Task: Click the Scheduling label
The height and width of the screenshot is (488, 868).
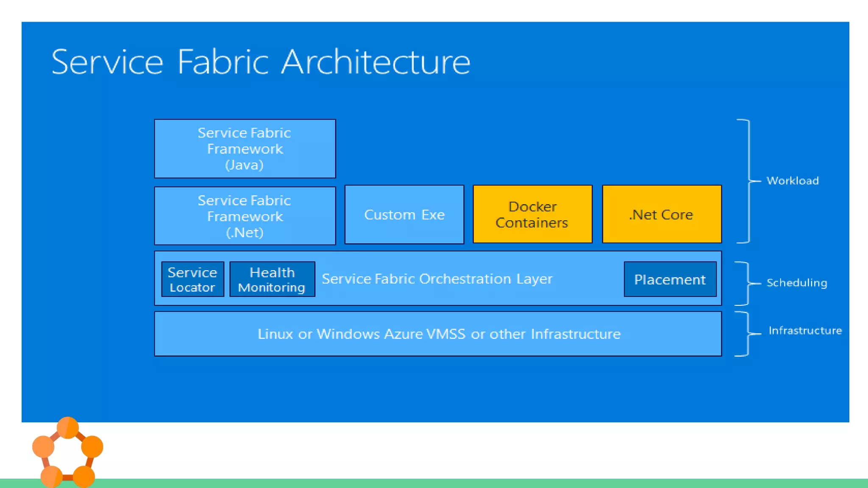Action: [x=796, y=283]
